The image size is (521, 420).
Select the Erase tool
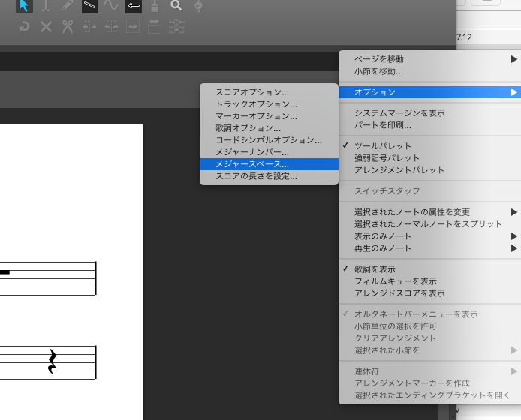click(90, 6)
